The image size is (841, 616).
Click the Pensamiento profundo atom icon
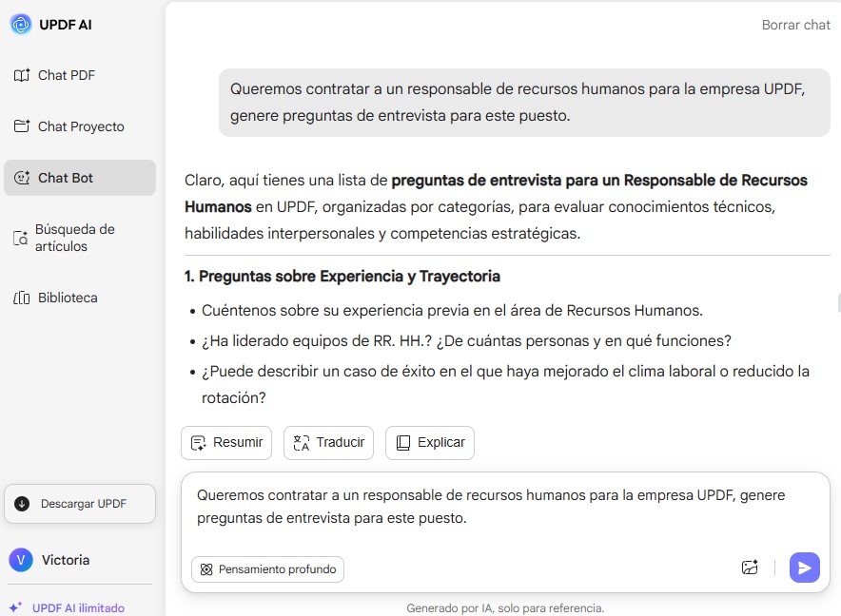pyautogui.click(x=206, y=569)
